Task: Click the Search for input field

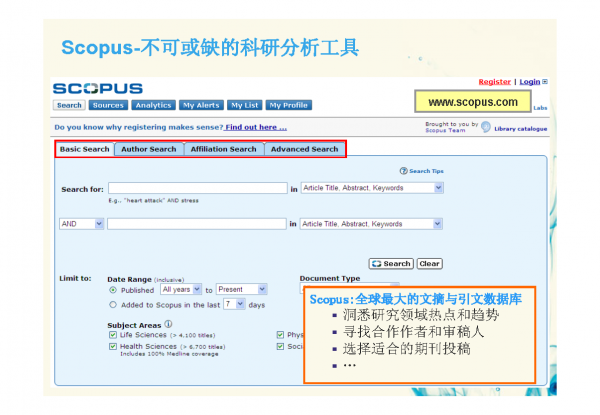Action: point(198,188)
